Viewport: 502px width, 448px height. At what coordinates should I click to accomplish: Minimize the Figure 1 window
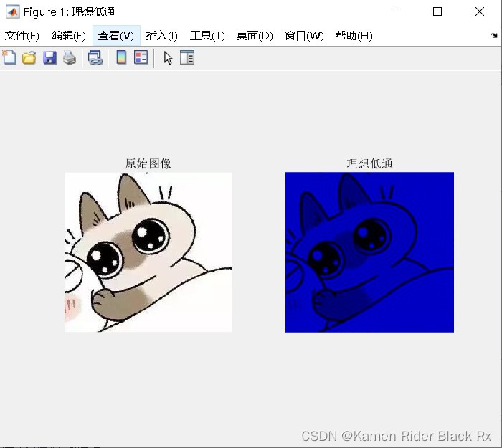396,11
